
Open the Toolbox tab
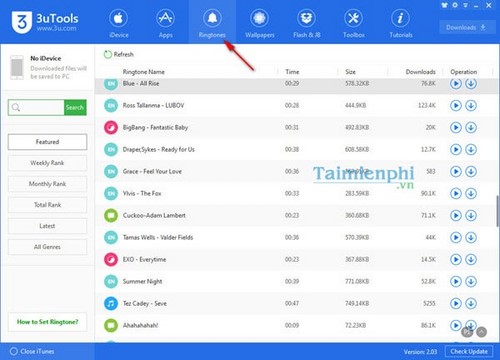[354, 23]
